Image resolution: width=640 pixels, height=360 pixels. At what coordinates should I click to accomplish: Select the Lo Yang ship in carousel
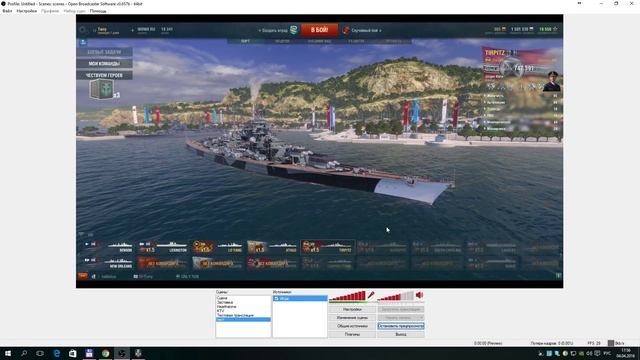point(218,247)
